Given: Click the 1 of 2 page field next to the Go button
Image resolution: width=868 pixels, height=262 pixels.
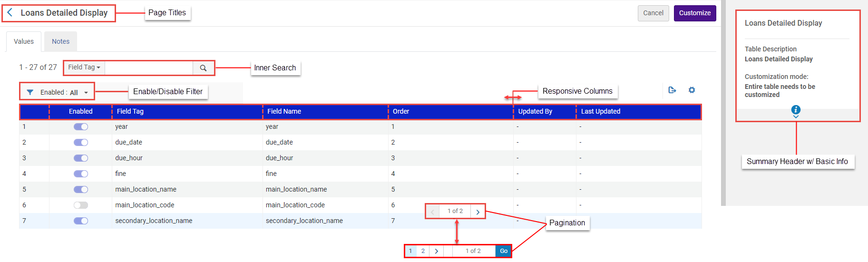Looking at the screenshot, I should pyautogui.click(x=473, y=251).
